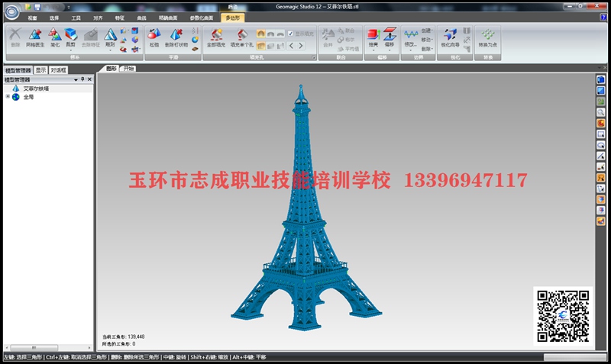Select the rectangle selection tool in right toolbar

[601, 134]
